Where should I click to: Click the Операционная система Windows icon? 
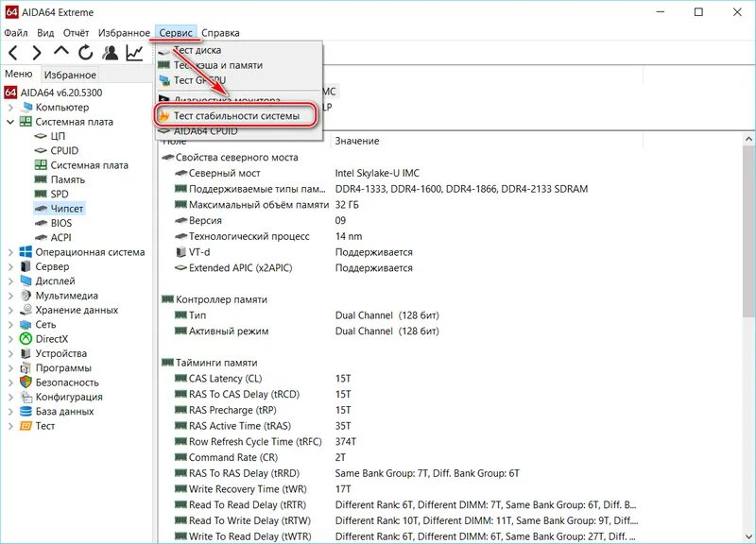coord(26,252)
